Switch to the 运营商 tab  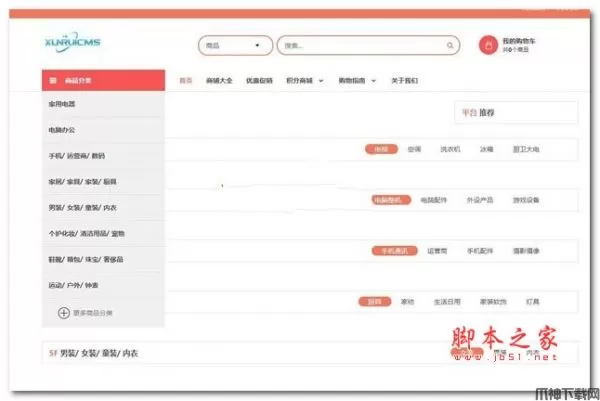pyautogui.click(x=437, y=251)
